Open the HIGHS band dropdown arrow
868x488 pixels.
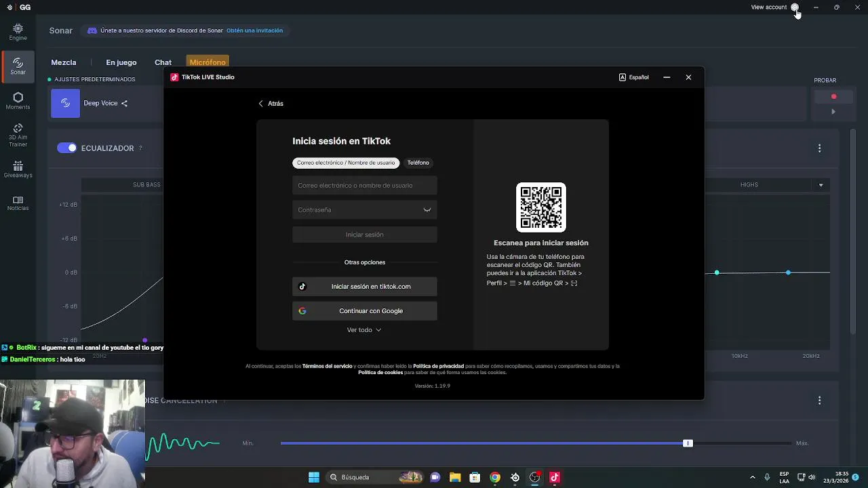[821, 185]
